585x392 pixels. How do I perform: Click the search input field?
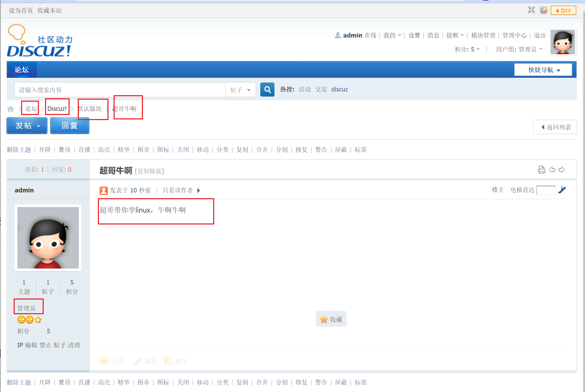coord(119,90)
